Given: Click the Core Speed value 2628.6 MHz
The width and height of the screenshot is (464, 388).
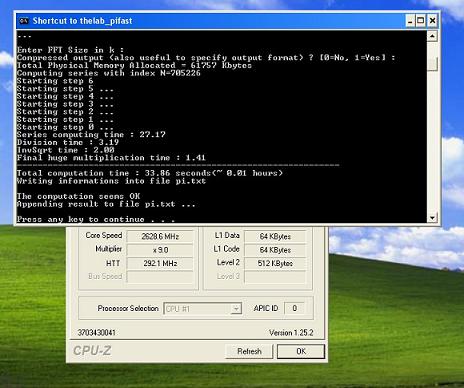Looking at the screenshot, I should point(160,236).
